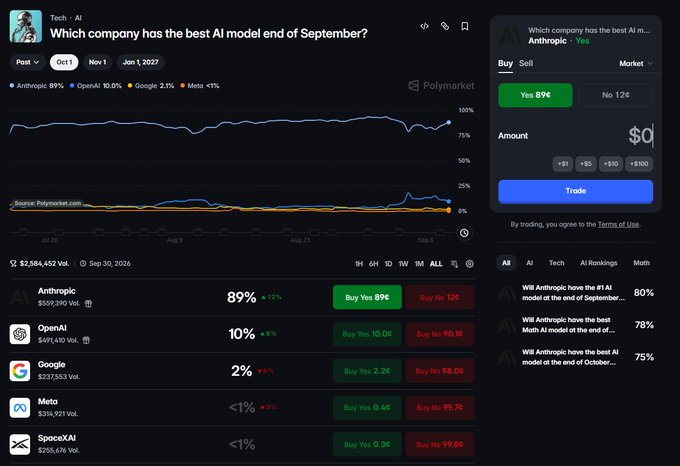
Task: Click Buy No 90.1¢ for OpenAI
Action: click(440, 334)
